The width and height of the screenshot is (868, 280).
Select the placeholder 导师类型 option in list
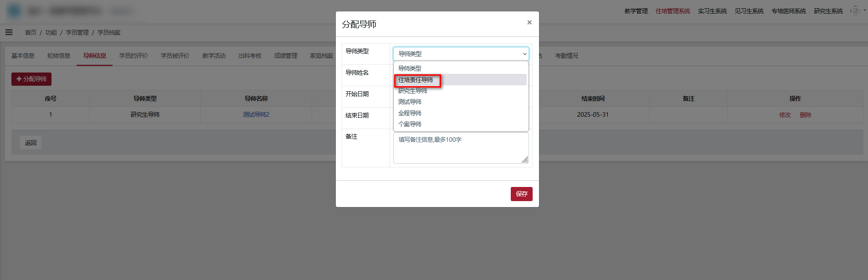[461, 68]
